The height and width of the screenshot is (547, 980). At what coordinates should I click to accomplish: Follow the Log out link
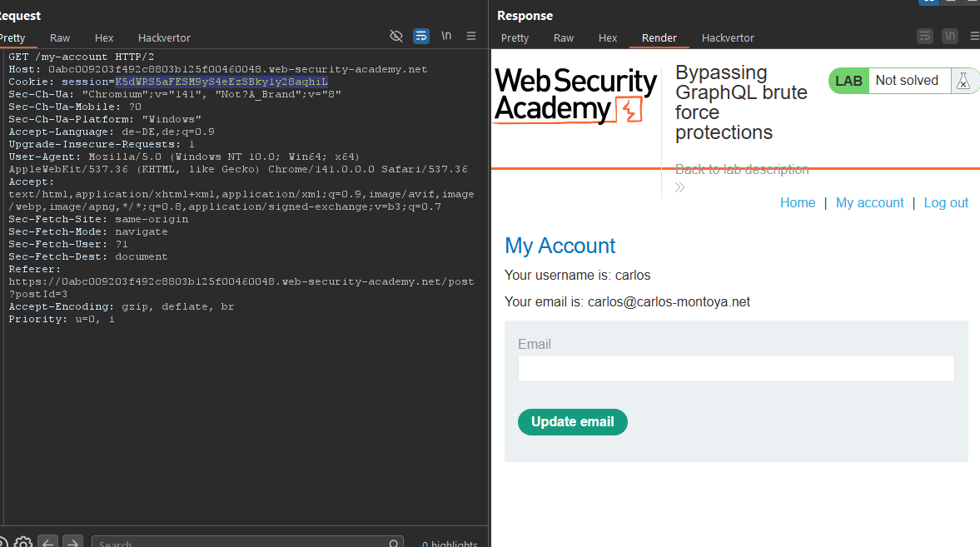click(946, 202)
